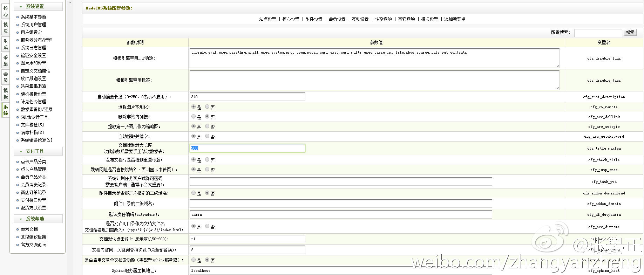Select 否 for 发布文档时是否检测重复标题

click(x=207, y=160)
